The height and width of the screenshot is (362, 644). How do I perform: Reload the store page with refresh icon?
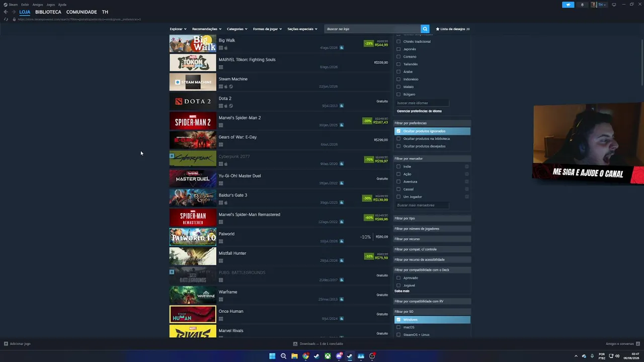(x=6, y=19)
